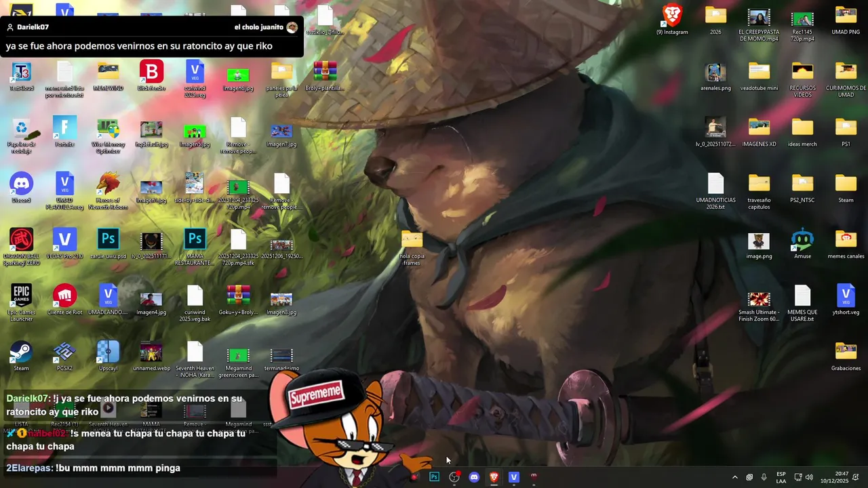
Task: Select the RECURSOS VIDEOS folder
Action: click(802, 79)
